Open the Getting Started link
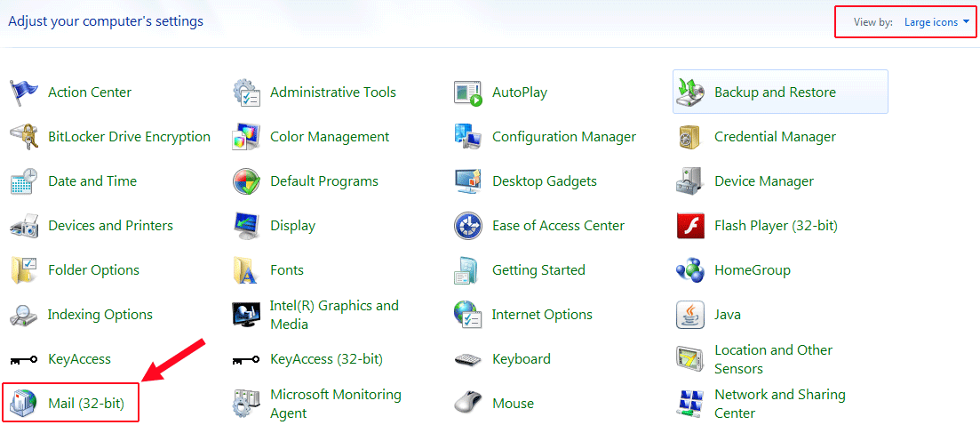 (x=538, y=270)
